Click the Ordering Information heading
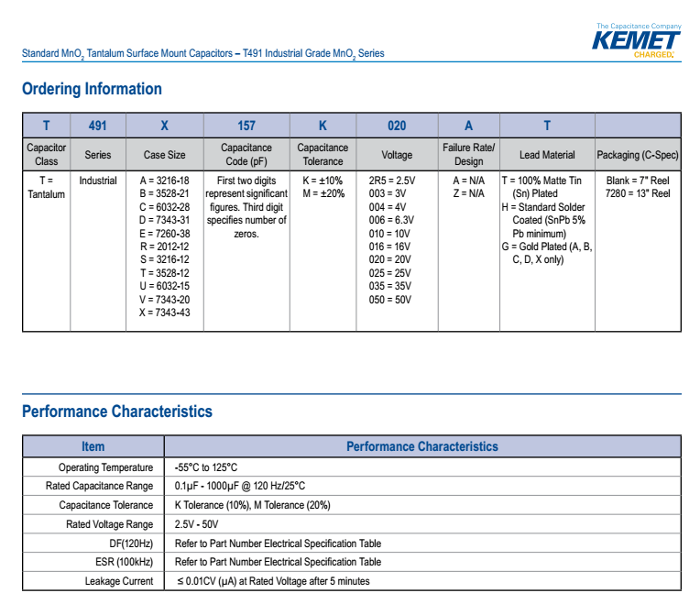 92,89
